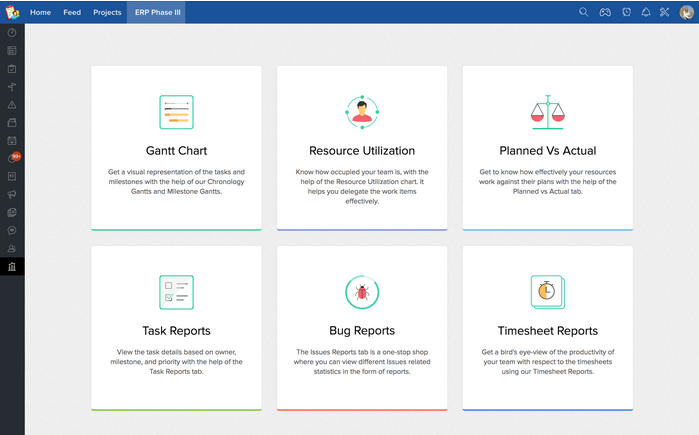Open the box-shaped icon in sidebar
This screenshot has width=699, height=435.
tap(12, 123)
